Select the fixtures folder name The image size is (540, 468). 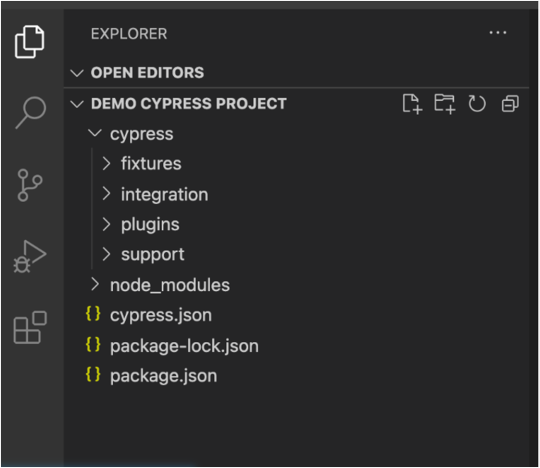click(151, 164)
